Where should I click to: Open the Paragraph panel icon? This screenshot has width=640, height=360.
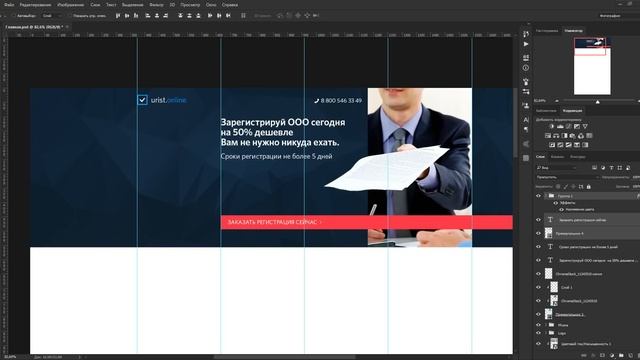coord(526,129)
